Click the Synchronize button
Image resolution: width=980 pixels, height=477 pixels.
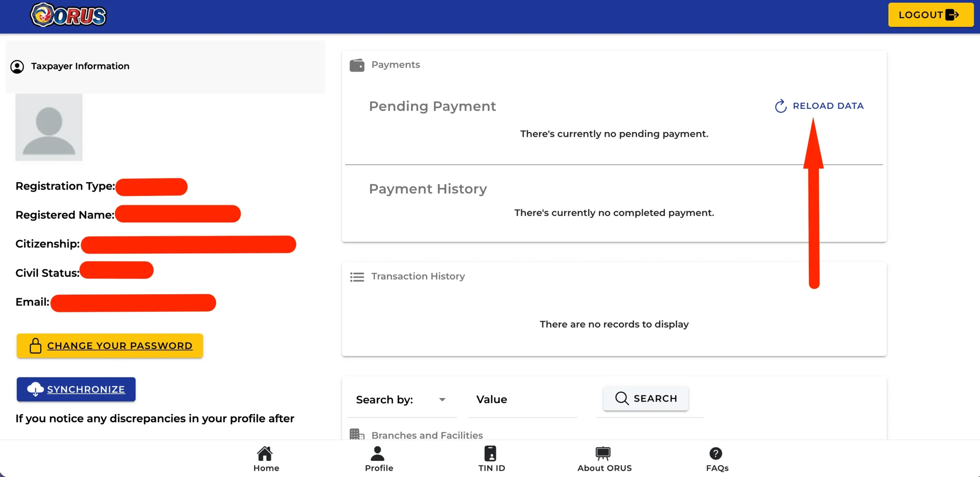(x=76, y=389)
